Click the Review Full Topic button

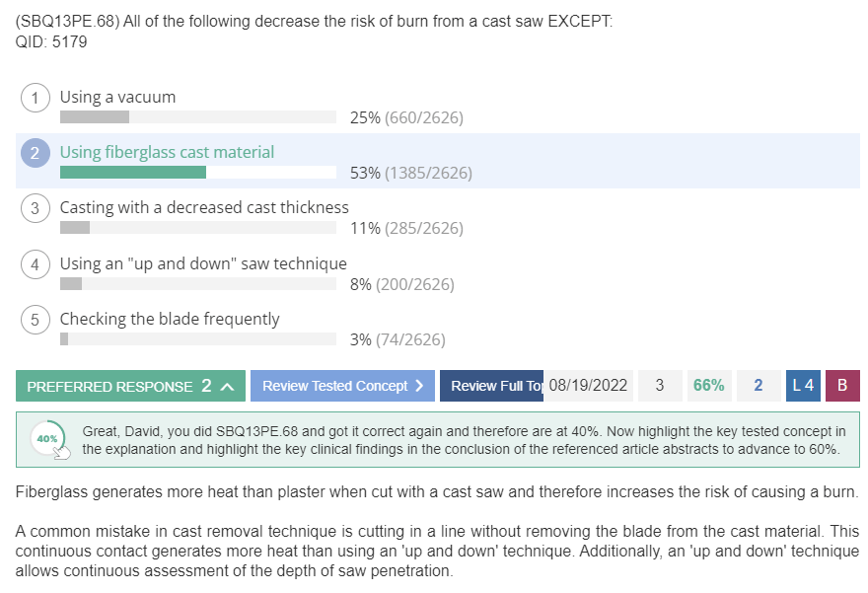click(491, 386)
